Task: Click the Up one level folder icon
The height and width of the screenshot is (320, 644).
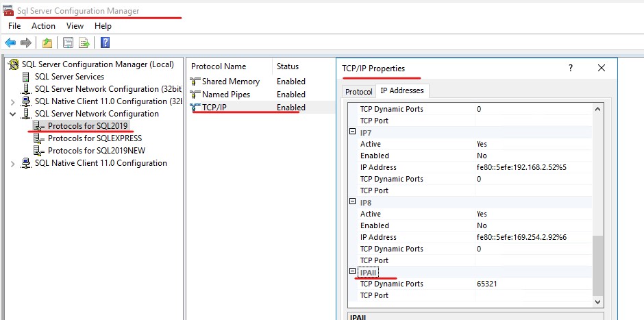Action: [x=47, y=42]
